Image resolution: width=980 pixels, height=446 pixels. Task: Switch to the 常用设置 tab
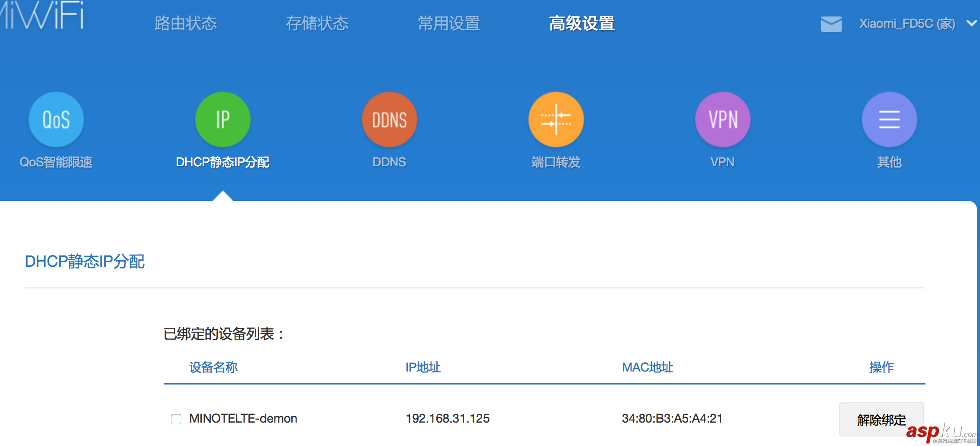tap(449, 23)
